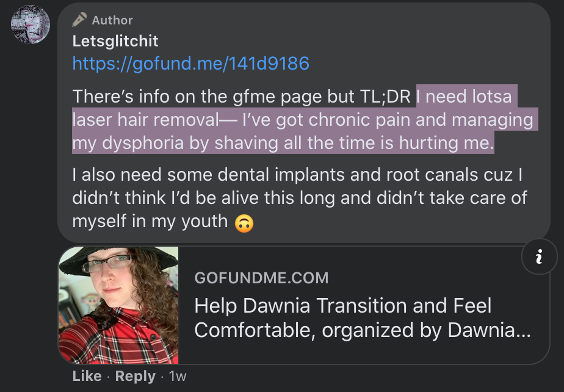
Task: Open the 1w comment timestamp
Action: pyautogui.click(x=178, y=376)
